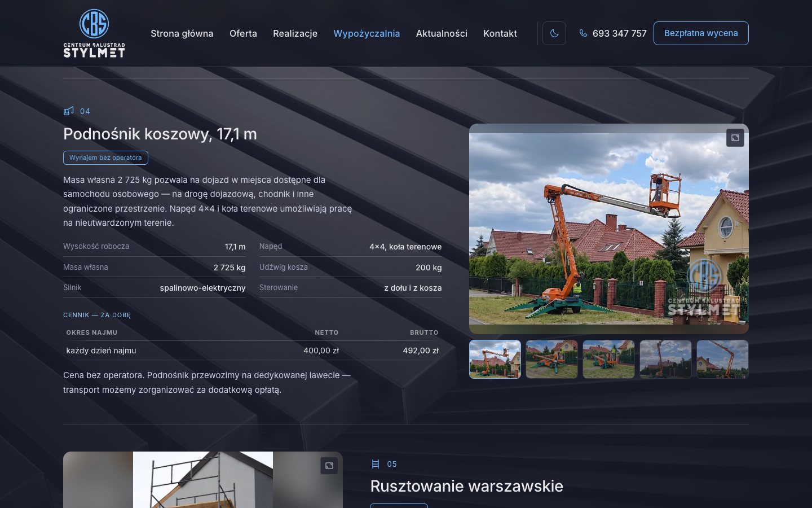Expand the scaffolding photo to fullscreen
Screen dimensions: 812x508
pos(329,466)
